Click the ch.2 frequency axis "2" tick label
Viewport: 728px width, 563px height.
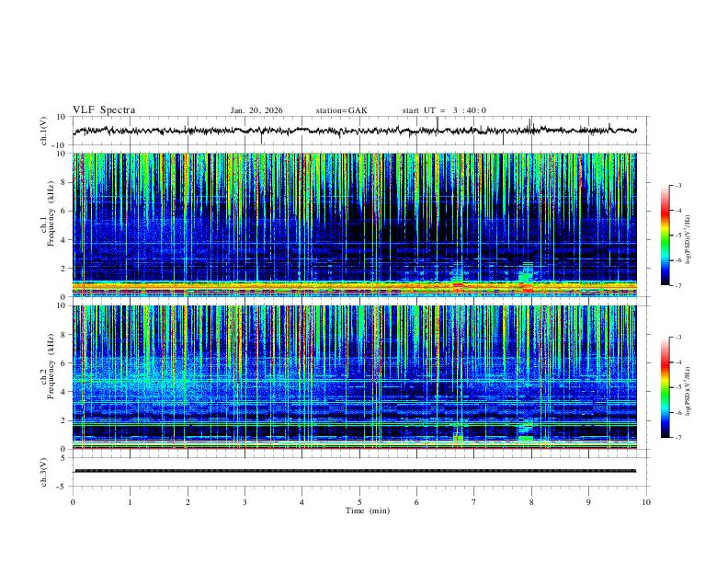coord(63,420)
